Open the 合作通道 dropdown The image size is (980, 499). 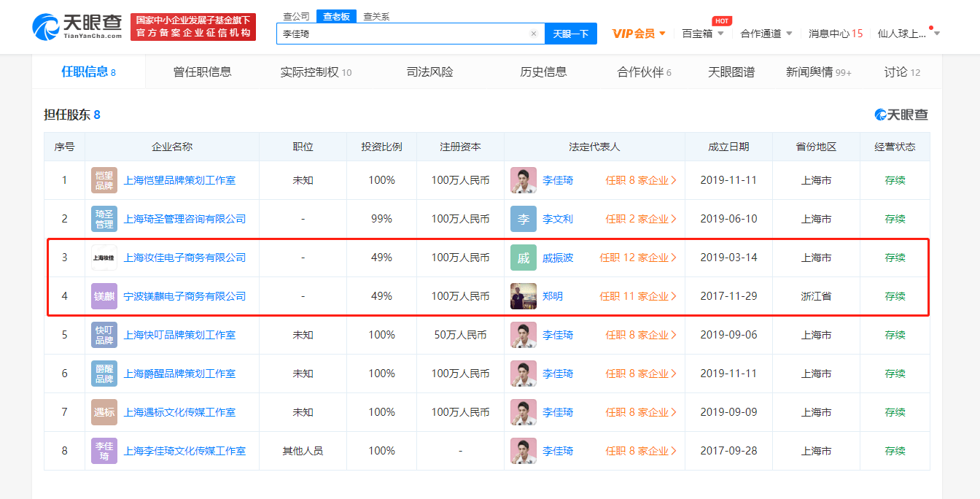(766, 34)
